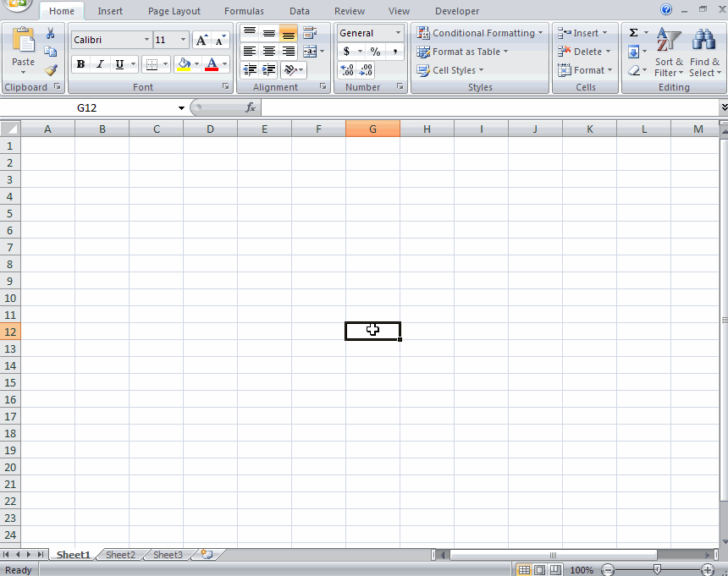Toggle Top Align
The width and height of the screenshot is (728, 576).
(x=250, y=33)
